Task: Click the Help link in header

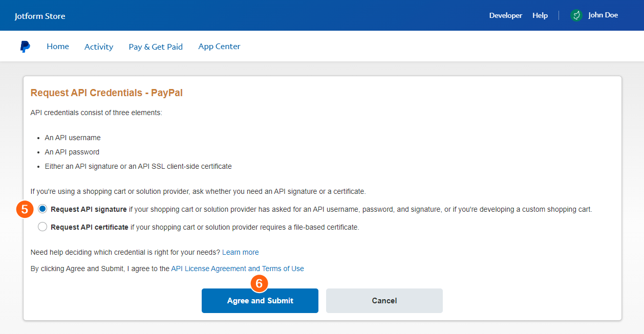Action: tap(540, 15)
